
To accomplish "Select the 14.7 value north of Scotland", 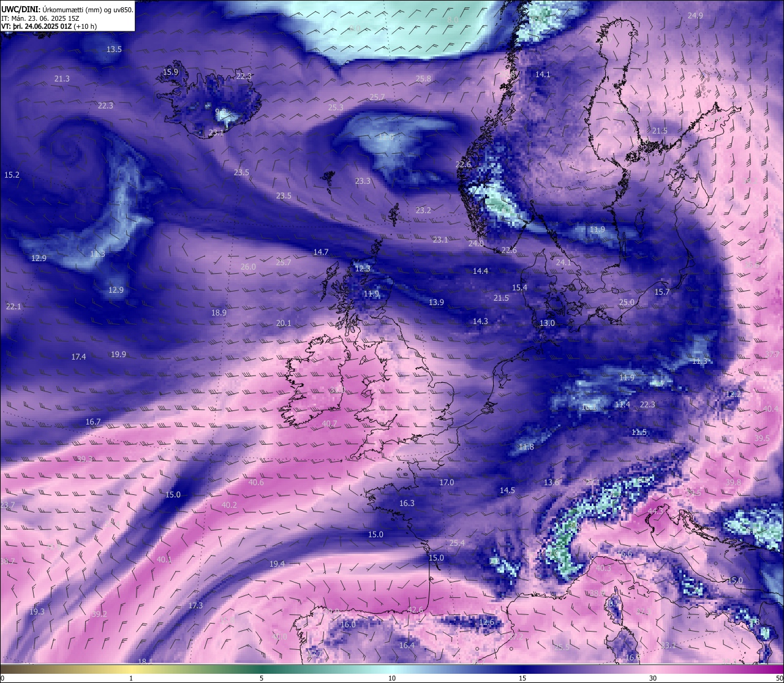I will coord(321,252).
